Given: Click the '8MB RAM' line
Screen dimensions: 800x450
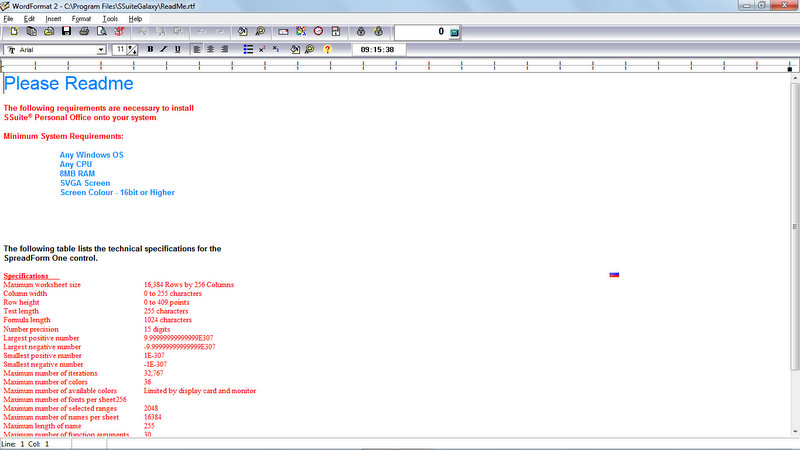Looking at the screenshot, I should 77,173.
